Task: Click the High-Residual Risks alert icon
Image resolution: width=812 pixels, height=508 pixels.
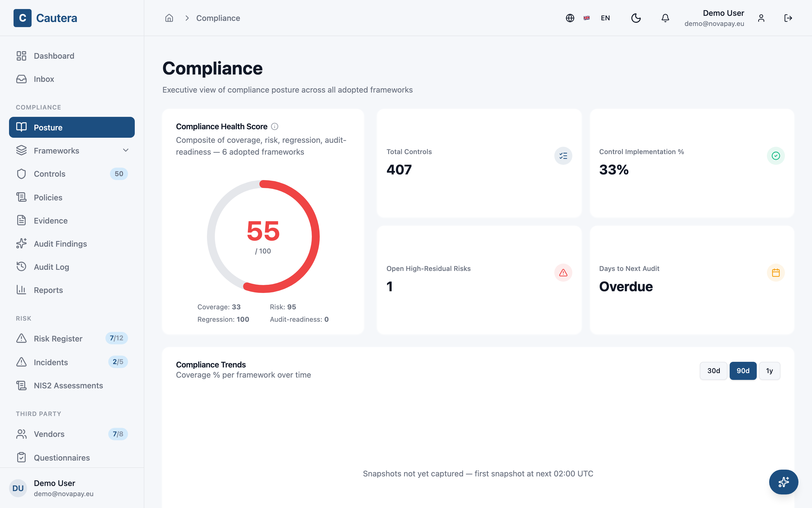Action: [x=563, y=273]
